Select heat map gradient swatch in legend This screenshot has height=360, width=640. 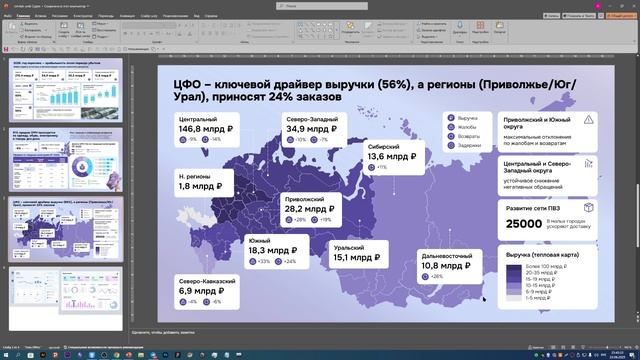pyautogui.click(x=514, y=282)
